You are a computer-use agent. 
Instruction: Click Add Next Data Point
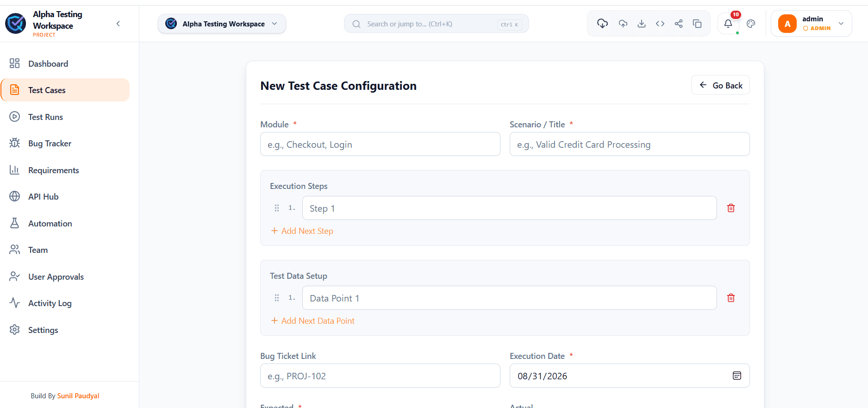tap(312, 320)
